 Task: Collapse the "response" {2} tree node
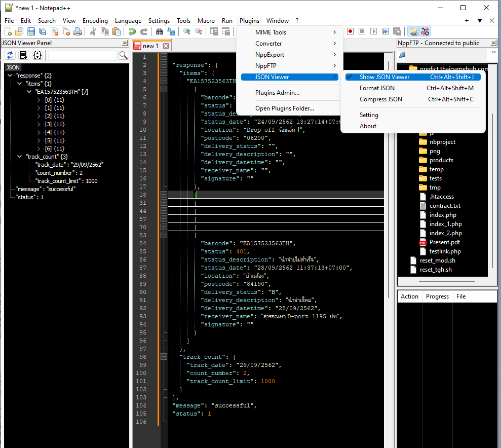(10, 76)
